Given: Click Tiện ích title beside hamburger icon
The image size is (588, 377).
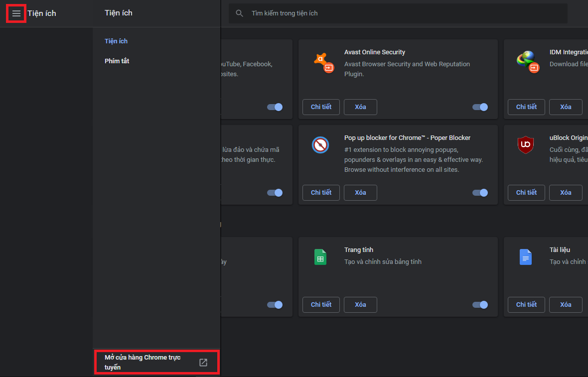Looking at the screenshot, I should pyautogui.click(x=42, y=13).
